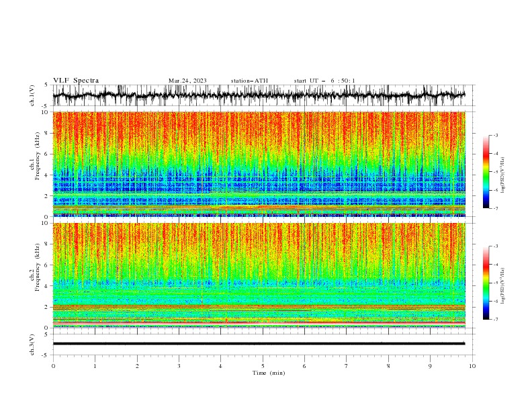Viewport: 532px width, 411px height.
Task: Click time axis tick label "1"
Action: 95,366
